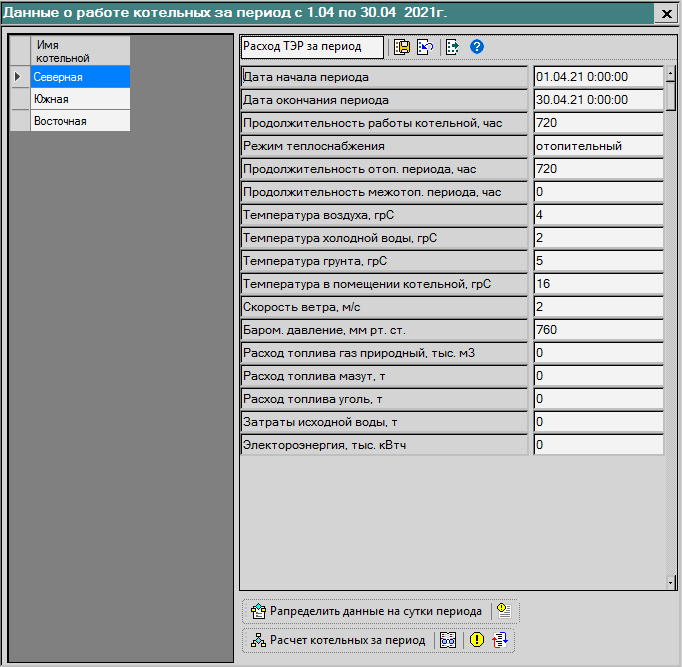
Task: Select the Южная boiler row
Action: [x=80, y=99]
